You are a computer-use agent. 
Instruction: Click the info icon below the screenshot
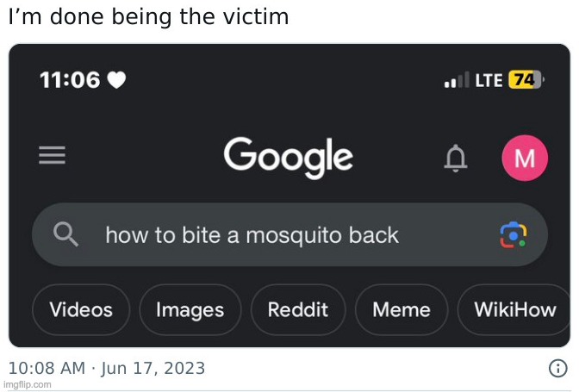[x=557, y=369]
